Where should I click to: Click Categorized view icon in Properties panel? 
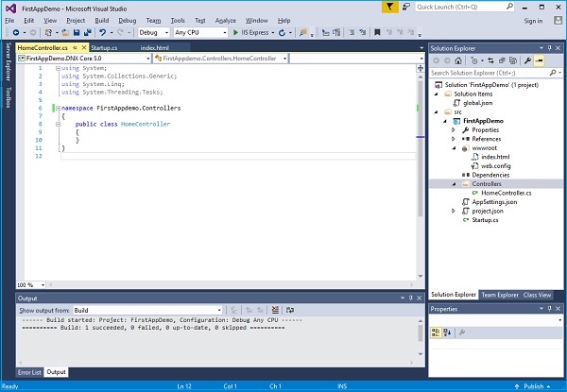(437, 332)
